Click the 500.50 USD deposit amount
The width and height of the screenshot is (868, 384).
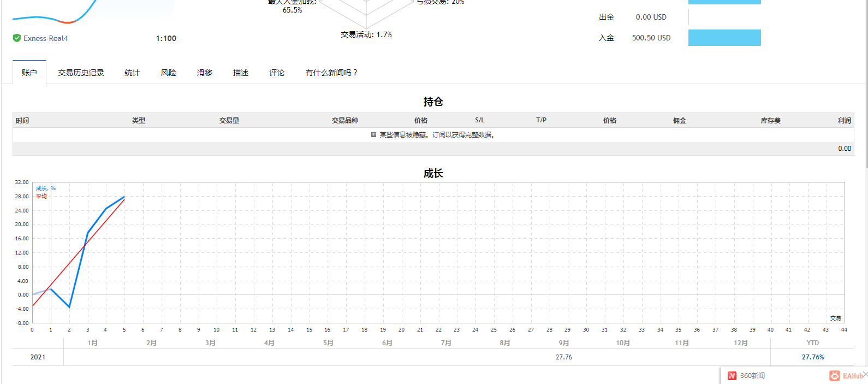tap(651, 38)
